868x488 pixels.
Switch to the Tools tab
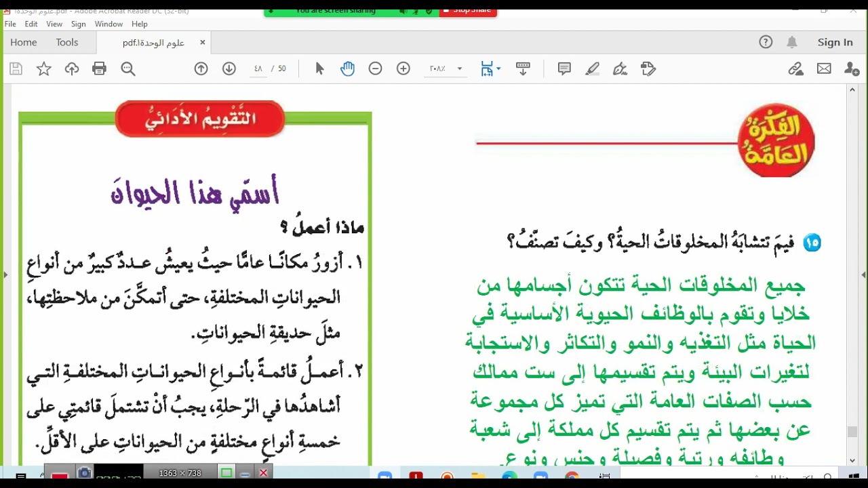67,42
